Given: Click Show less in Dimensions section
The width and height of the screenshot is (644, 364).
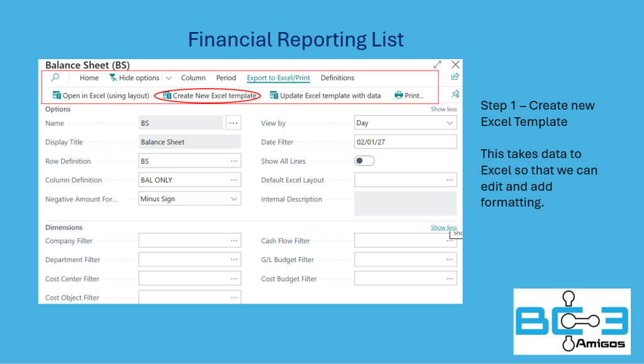Looking at the screenshot, I should tap(443, 227).
